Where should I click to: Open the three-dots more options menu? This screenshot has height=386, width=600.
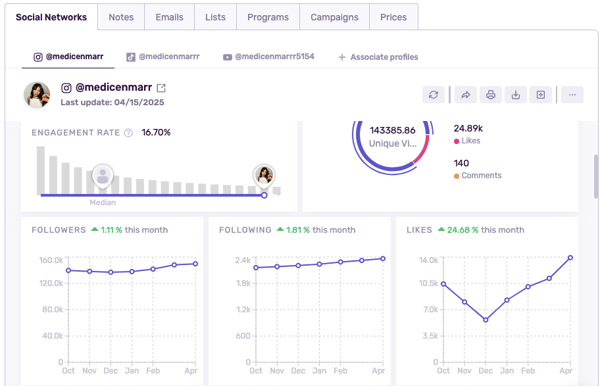click(x=572, y=95)
